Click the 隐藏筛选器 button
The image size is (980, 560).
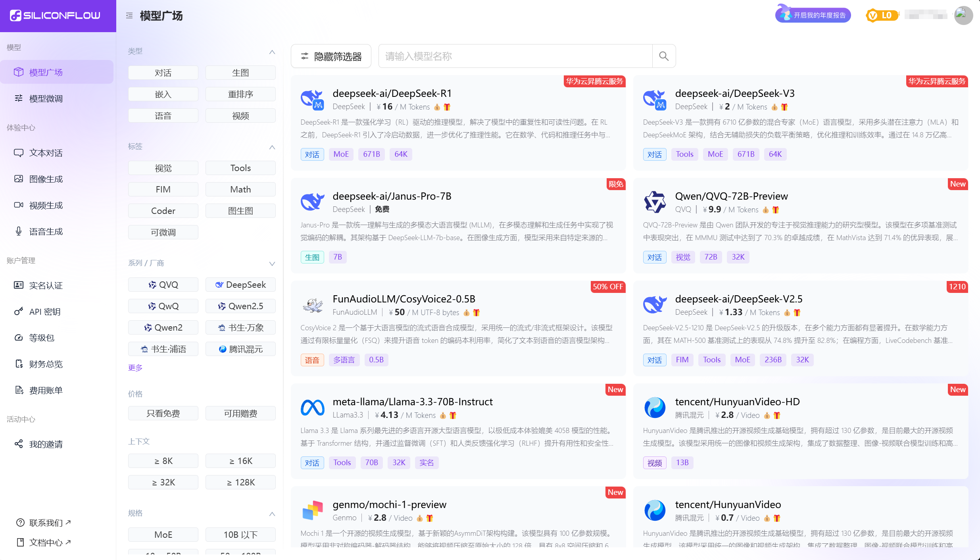331,56
